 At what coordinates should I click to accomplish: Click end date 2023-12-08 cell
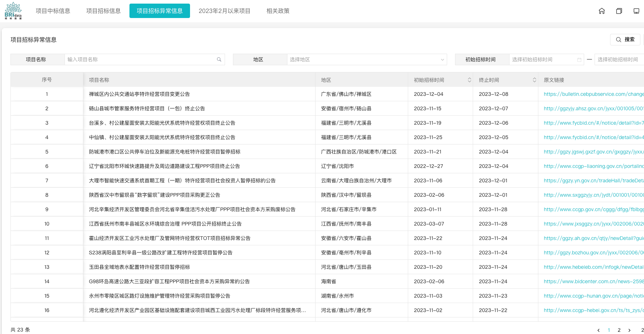[493, 94]
